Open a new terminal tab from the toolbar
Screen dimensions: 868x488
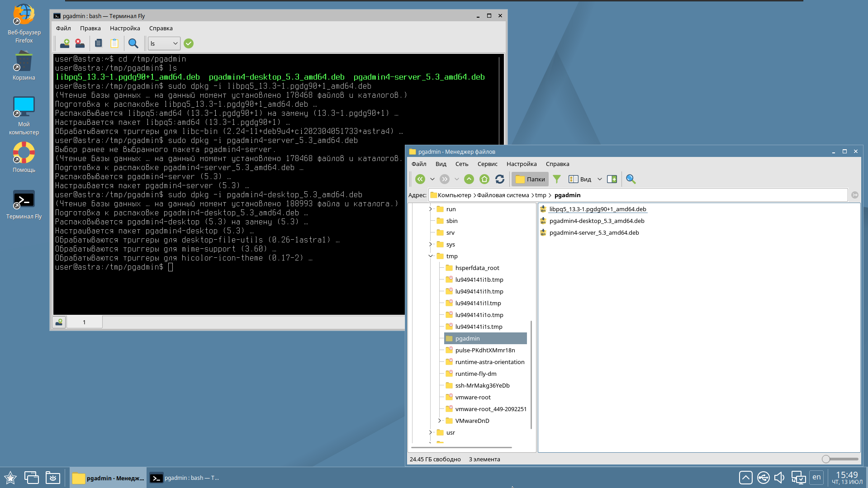coord(65,43)
